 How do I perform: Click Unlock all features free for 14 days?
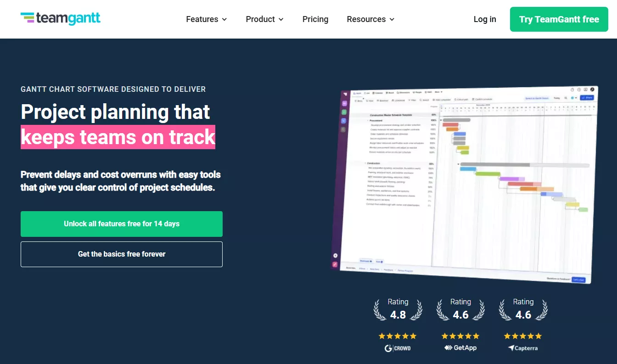[122, 224]
